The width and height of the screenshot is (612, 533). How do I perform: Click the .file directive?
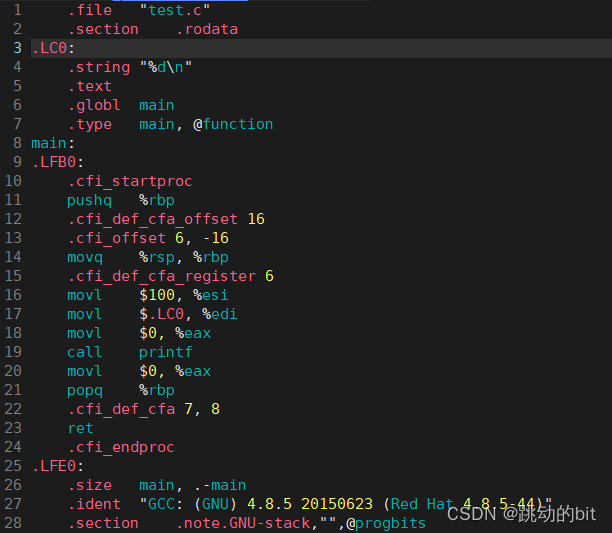pos(90,10)
